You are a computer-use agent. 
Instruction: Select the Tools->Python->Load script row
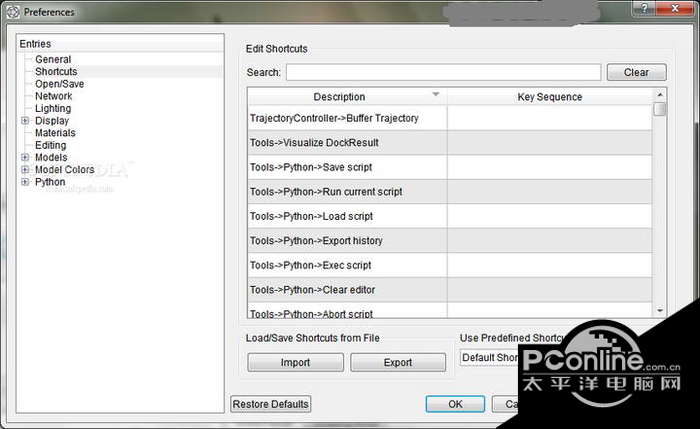[450, 217]
